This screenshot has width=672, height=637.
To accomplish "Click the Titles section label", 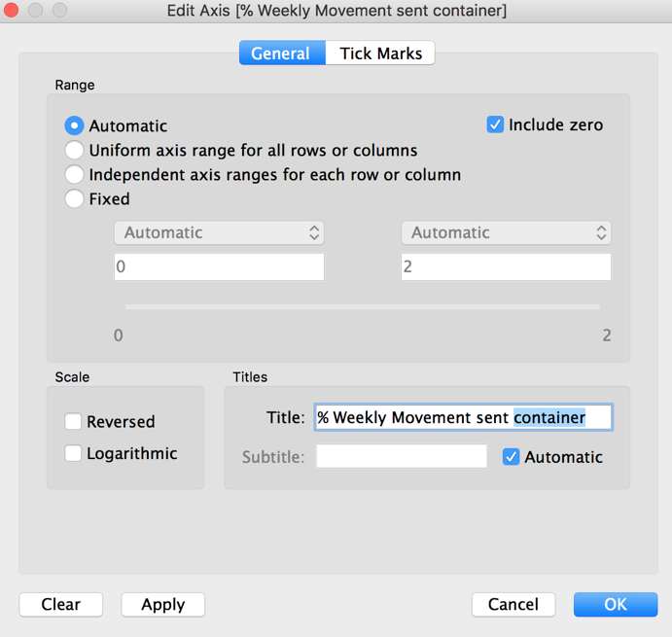I will [250, 377].
